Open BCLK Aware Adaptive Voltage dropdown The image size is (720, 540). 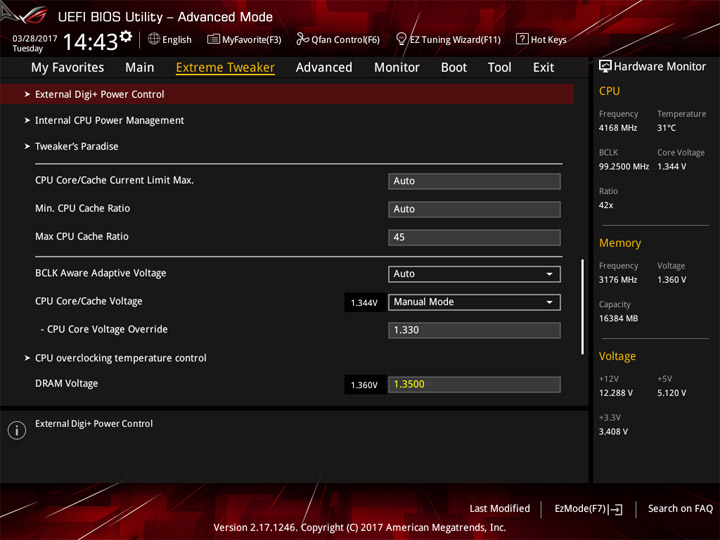(x=474, y=274)
